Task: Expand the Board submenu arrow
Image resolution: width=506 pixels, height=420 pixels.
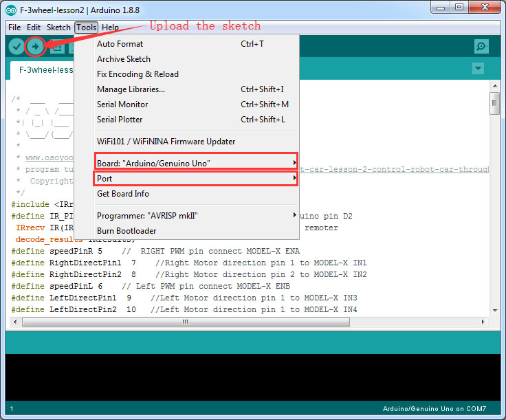Action: (x=294, y=163)
